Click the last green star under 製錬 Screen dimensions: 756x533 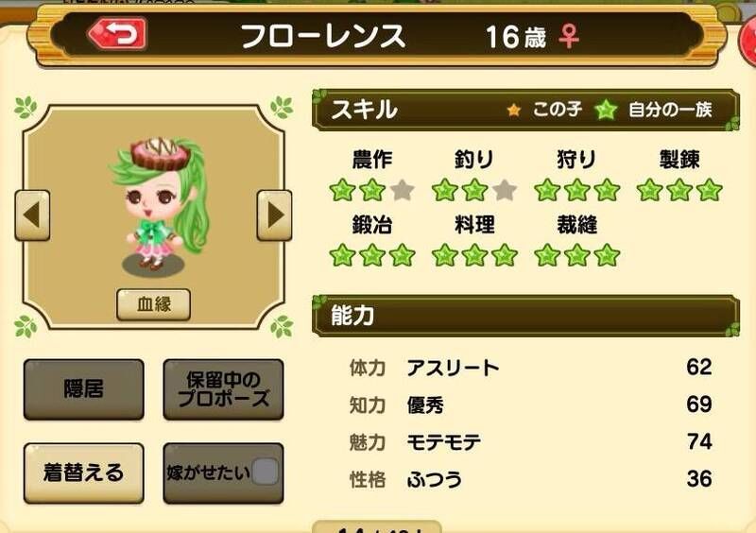[x=710, y=190]
